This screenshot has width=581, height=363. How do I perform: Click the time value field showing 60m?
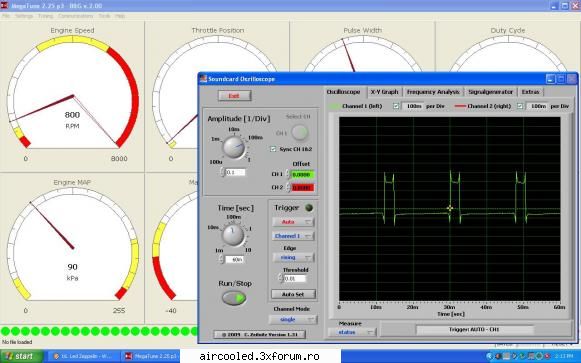235,260
